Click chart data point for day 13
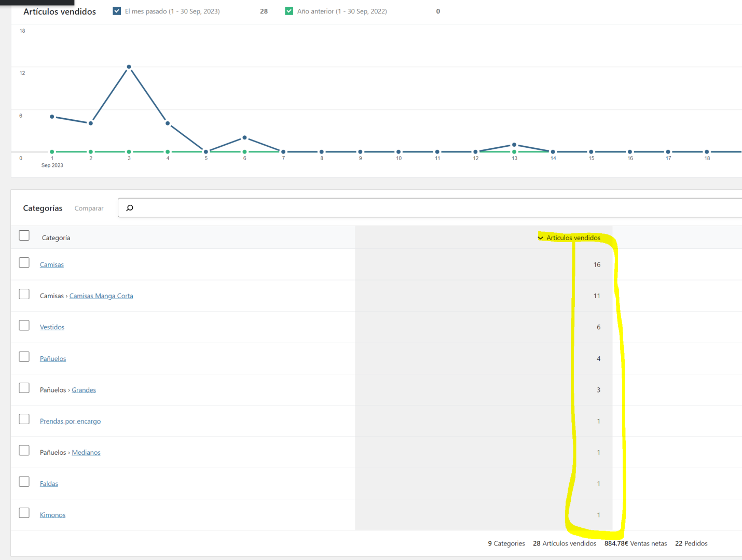 (514, 145)
